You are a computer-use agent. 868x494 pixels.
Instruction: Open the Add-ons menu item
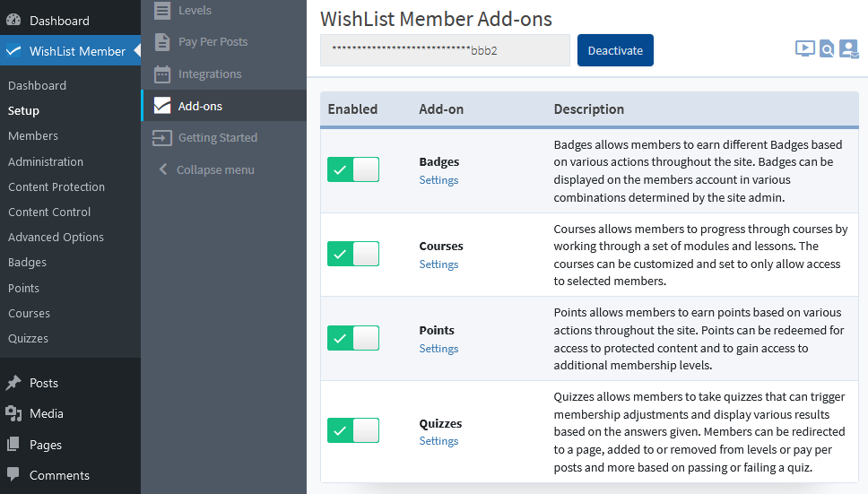pyautogui.click(x=200, y=106)
